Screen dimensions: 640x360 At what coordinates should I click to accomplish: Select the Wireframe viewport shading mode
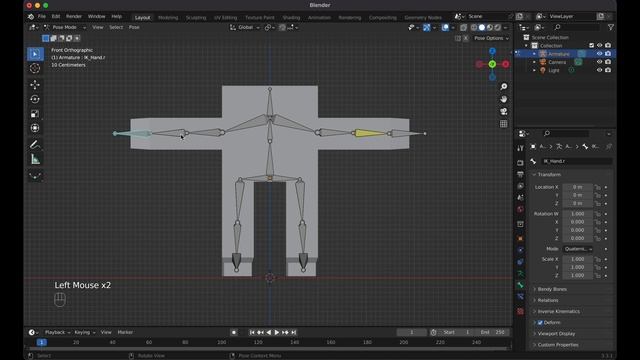pyautogui.click(x=474, y=27)
